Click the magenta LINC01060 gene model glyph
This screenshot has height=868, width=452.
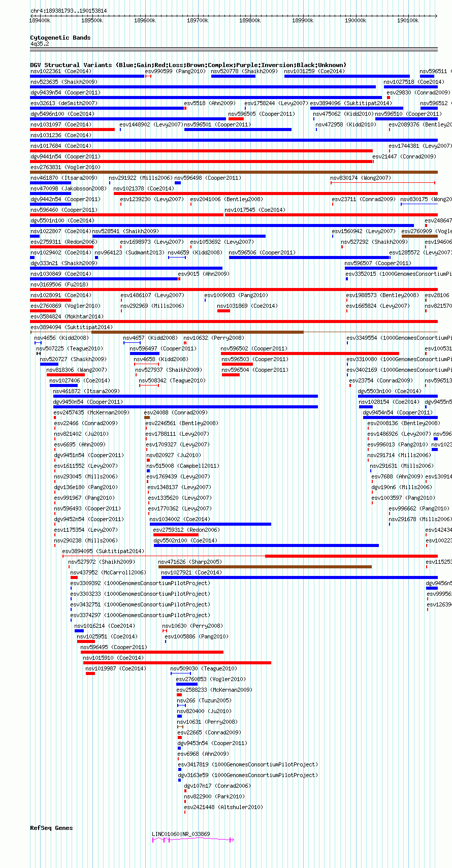(193, 840)
